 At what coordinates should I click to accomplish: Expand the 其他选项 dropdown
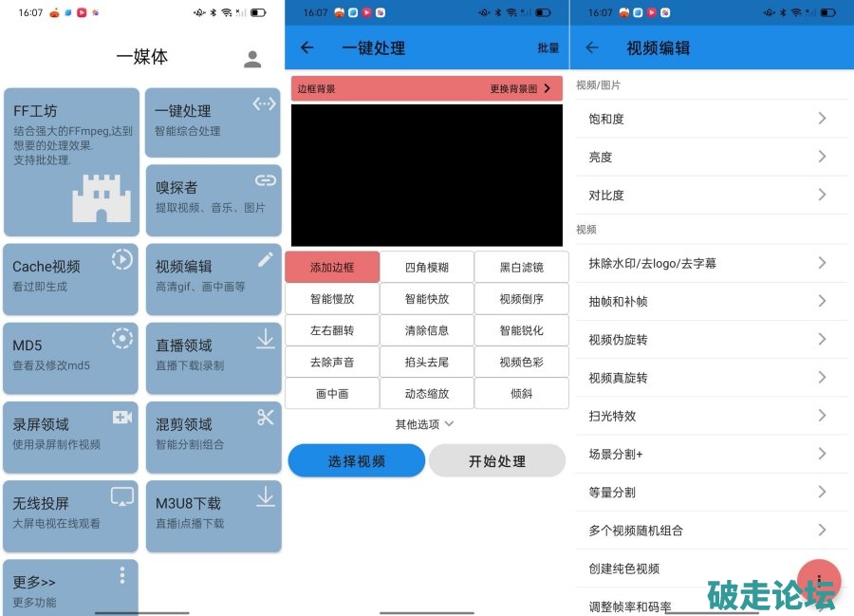point(425,424)
